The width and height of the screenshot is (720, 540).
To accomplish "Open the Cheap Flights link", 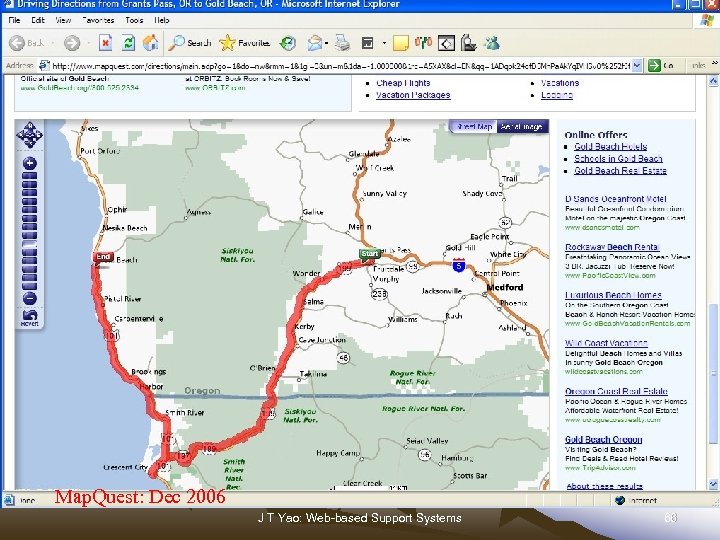I will pos(403,83).
